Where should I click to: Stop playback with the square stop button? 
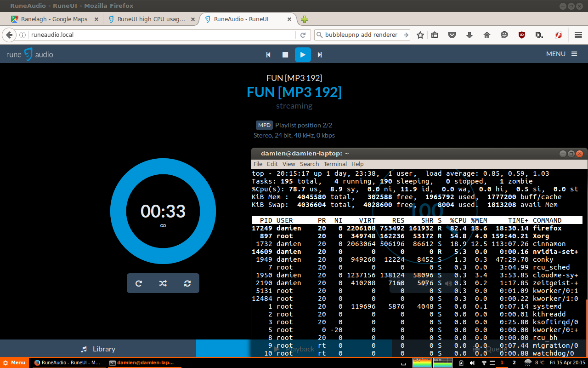pyautogui.click(x=285, y=55)
